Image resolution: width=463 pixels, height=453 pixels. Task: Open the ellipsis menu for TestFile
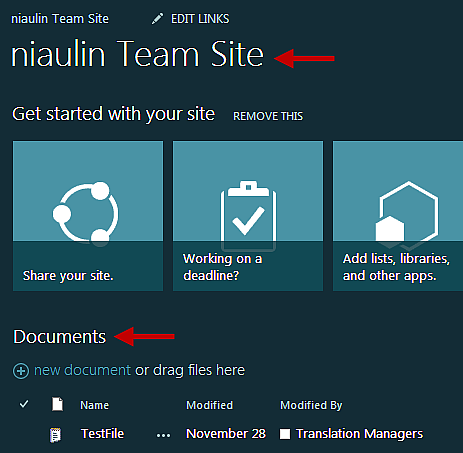(x=163, y=435)
